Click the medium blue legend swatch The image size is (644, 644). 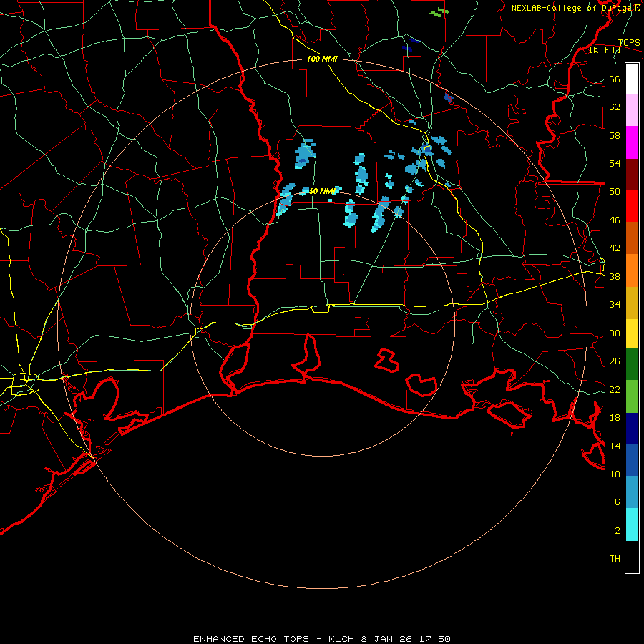coord(632,460)
